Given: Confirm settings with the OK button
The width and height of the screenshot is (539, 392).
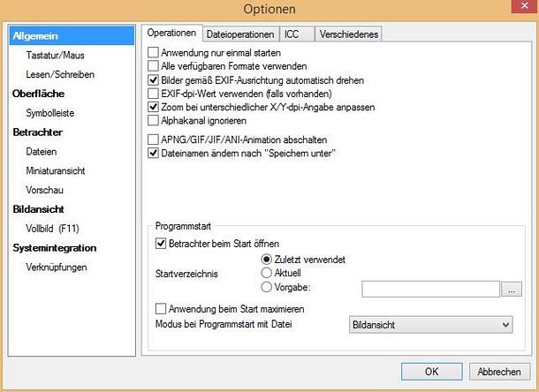Looking at the screenshot, I should [x=431, y=371].
